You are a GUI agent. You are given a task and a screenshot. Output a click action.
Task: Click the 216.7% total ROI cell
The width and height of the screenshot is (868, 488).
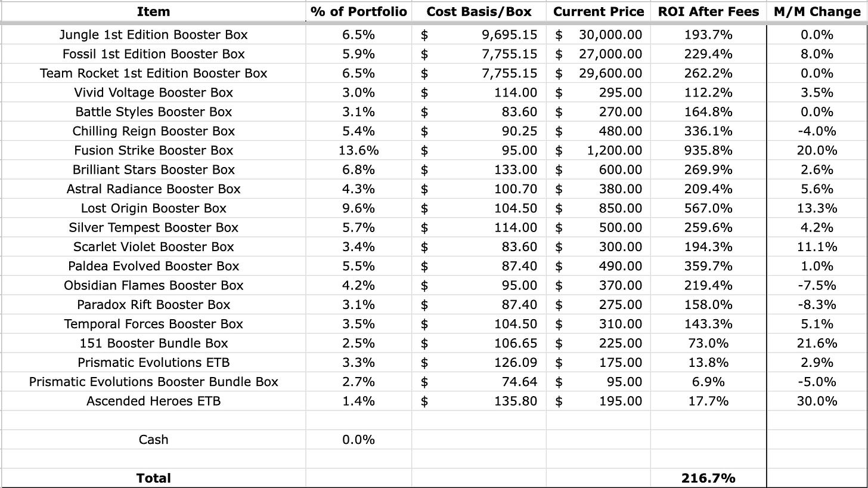(x=708, y=478)
